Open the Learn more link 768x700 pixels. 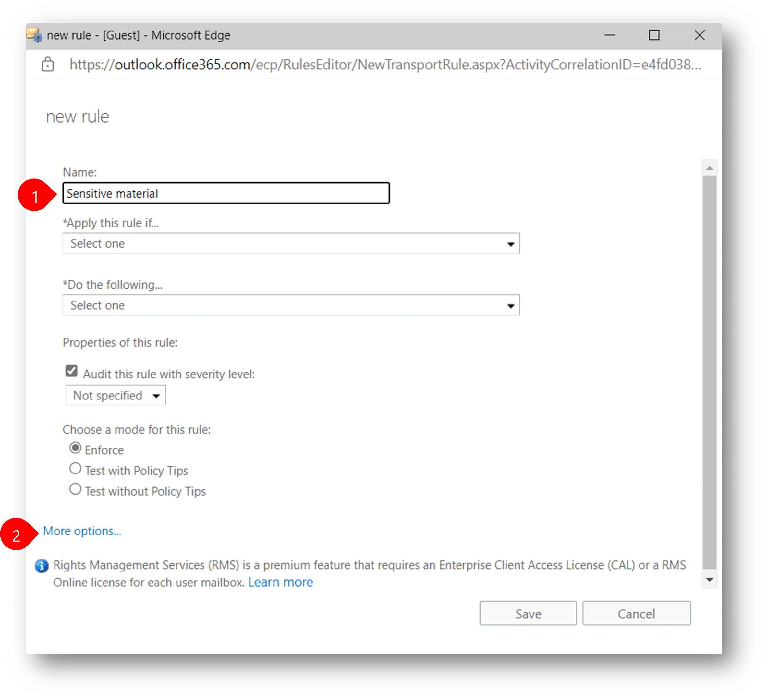[x=280, y=582]
